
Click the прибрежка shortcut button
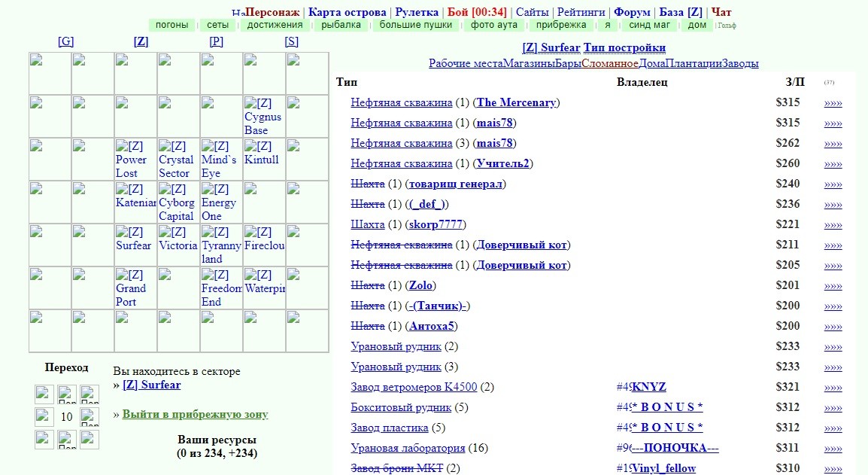point(561,25)
